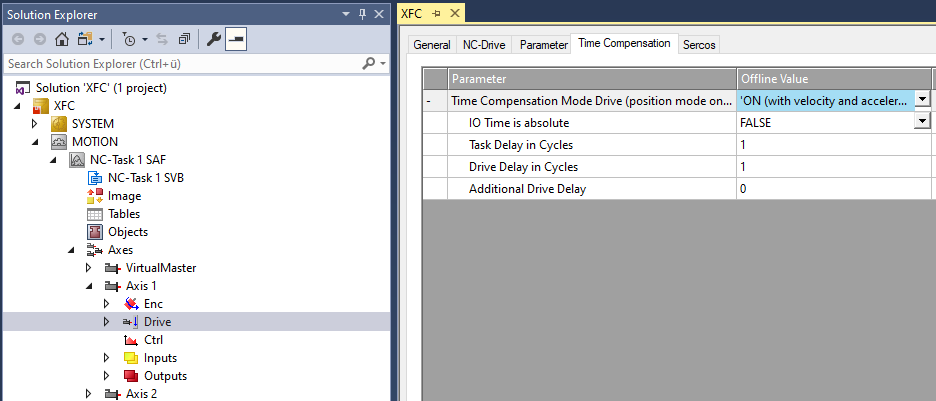Select the VirtualMaster tree item
The image size is (936, 401).
click(x=161, y=268)
